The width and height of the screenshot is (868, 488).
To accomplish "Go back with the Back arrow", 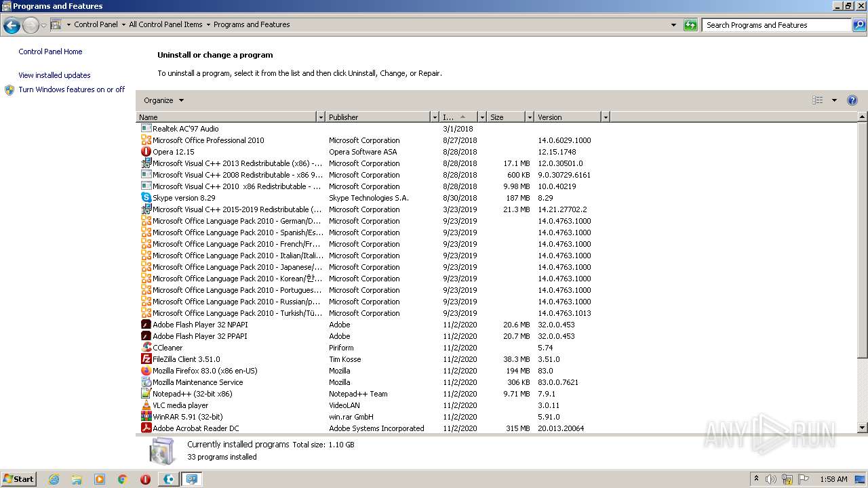I will pos(12,26).
